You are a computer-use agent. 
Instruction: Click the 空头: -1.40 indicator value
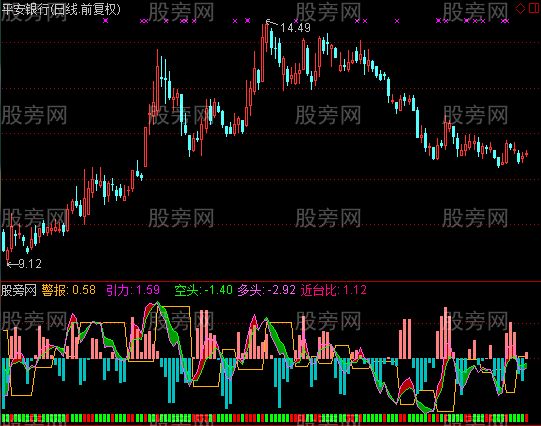click(x=204, y=290)
